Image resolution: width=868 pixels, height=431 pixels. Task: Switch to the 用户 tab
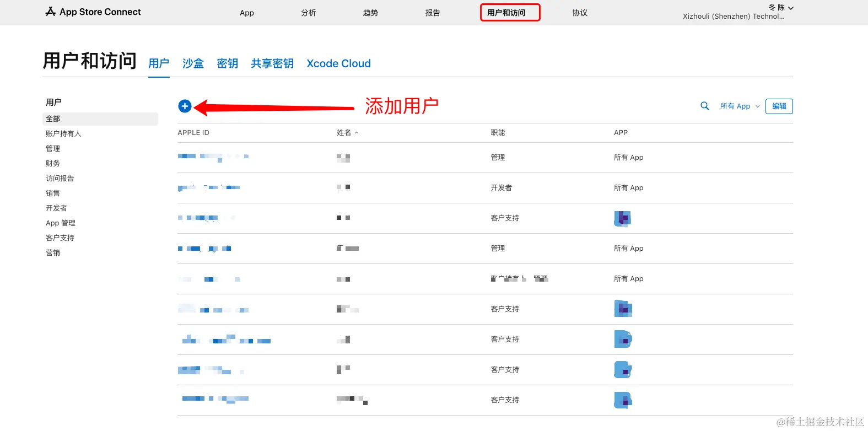[159, 63]
